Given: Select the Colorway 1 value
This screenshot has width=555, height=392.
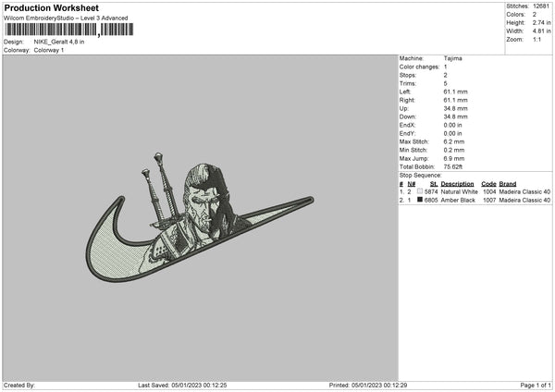Looking at the screenshot, I should click(x=49, y=50).
